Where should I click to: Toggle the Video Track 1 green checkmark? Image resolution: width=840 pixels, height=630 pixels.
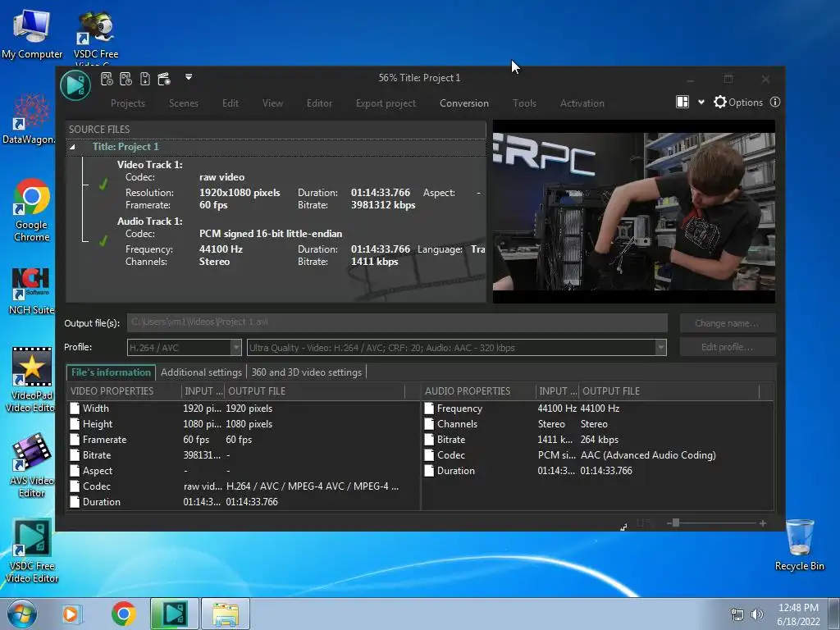(103, 185)
